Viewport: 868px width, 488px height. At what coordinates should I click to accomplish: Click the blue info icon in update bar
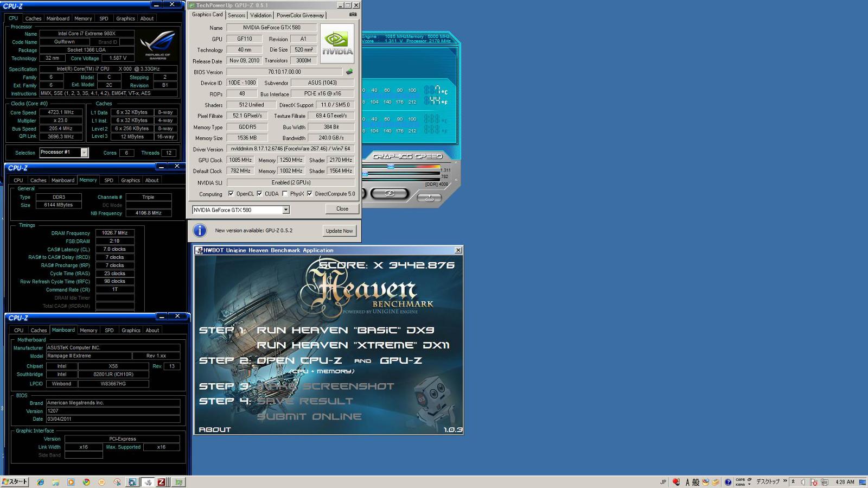pos(200,231)
